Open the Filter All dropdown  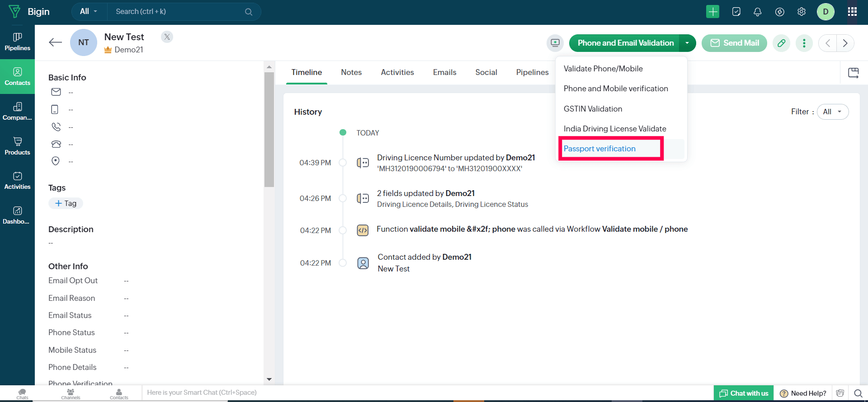click(x=832, y=112)
